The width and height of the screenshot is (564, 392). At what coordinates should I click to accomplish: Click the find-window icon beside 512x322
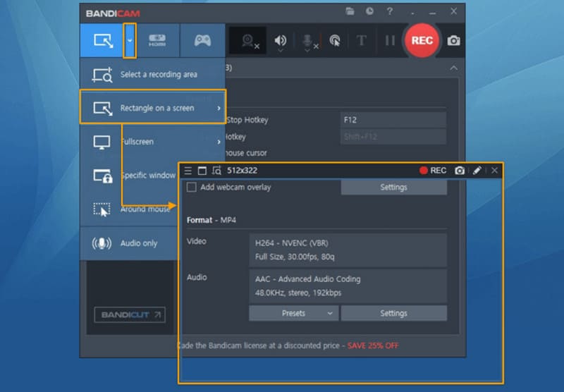216,171
